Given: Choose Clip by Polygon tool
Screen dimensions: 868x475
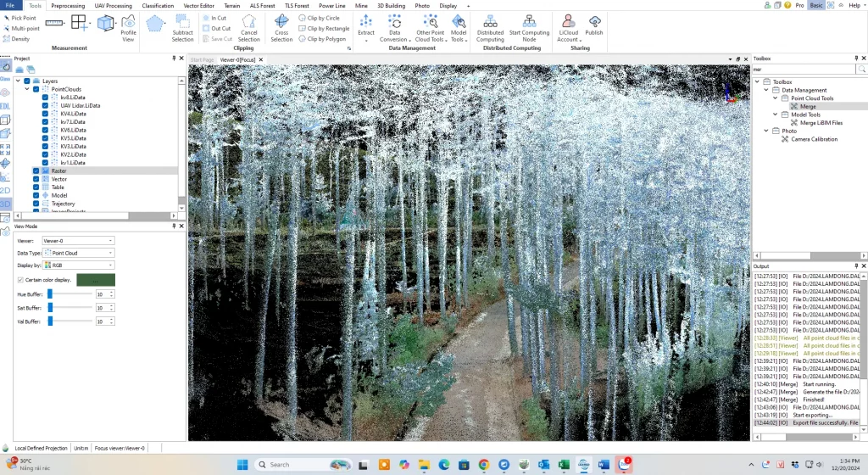Looking at the screenshot, I should click(x=323, y=39).
